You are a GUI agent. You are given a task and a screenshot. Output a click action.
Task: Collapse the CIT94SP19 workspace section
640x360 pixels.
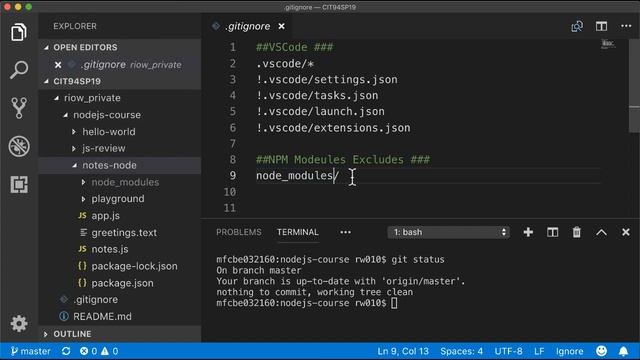click(x=46, y=82)
